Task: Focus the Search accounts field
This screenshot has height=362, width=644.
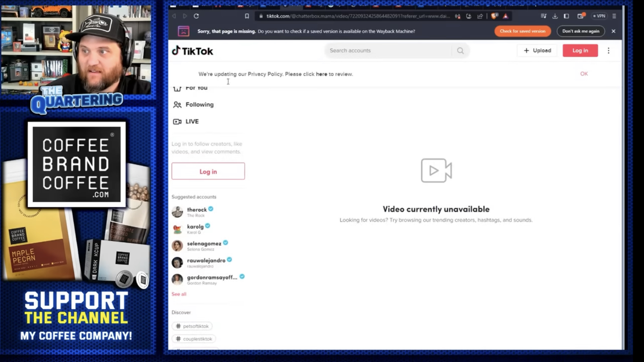Action: click(x=388, y=51)
